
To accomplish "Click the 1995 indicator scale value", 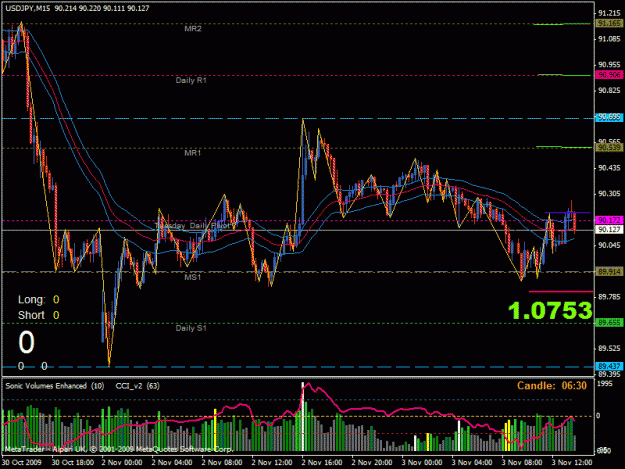I will pos(605,384).
